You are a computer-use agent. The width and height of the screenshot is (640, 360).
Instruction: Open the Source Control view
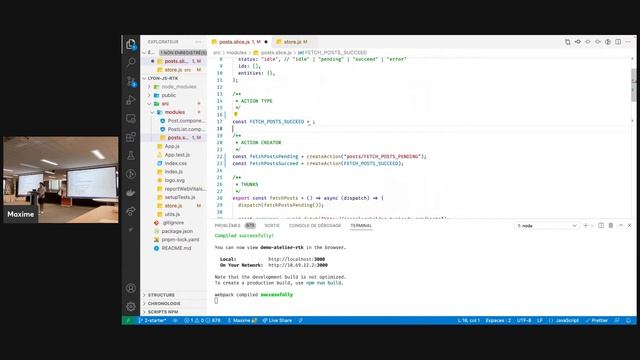click(131, 81)
